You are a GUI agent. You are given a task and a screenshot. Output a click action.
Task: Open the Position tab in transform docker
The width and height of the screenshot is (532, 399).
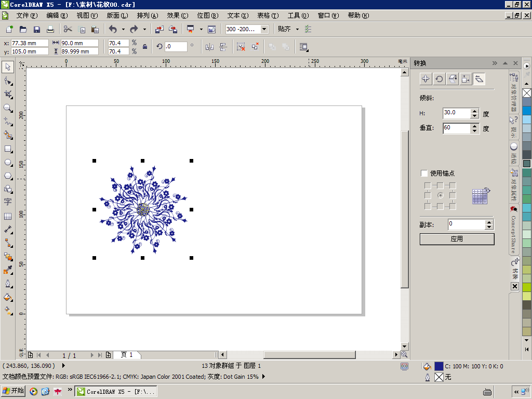(x=425, y=79)
